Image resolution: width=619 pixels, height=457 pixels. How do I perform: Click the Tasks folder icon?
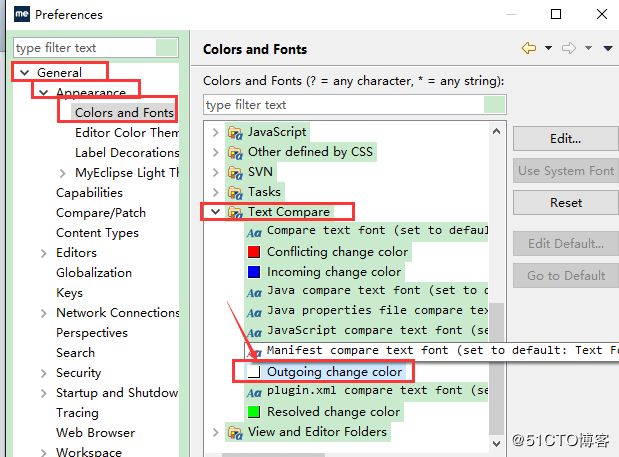click(235, 193)
